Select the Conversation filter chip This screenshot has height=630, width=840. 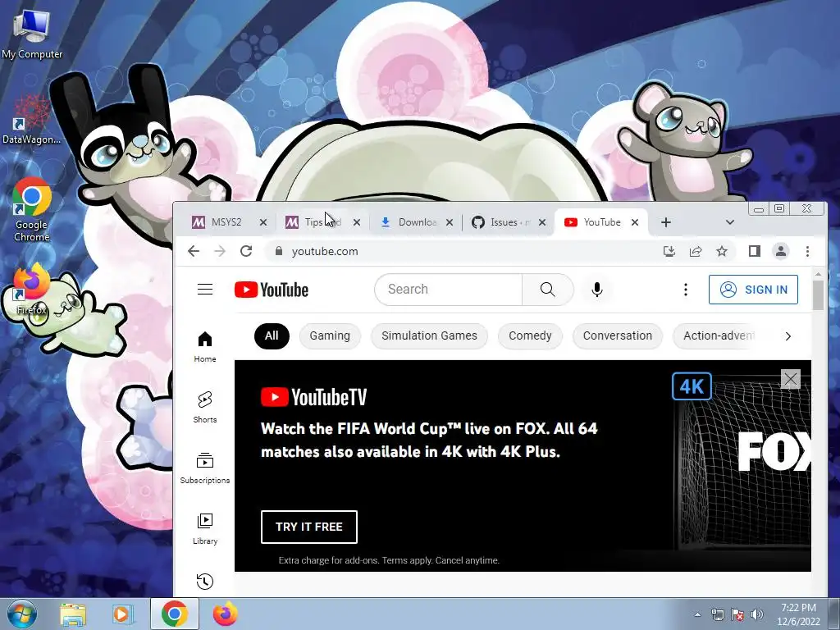[x=617, y=336]
